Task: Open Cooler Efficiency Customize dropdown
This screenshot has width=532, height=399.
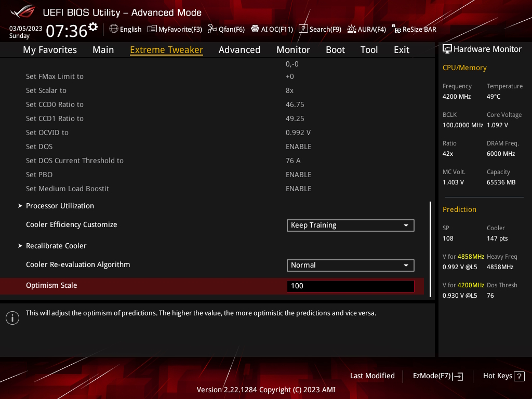Action: coord(351,225)
